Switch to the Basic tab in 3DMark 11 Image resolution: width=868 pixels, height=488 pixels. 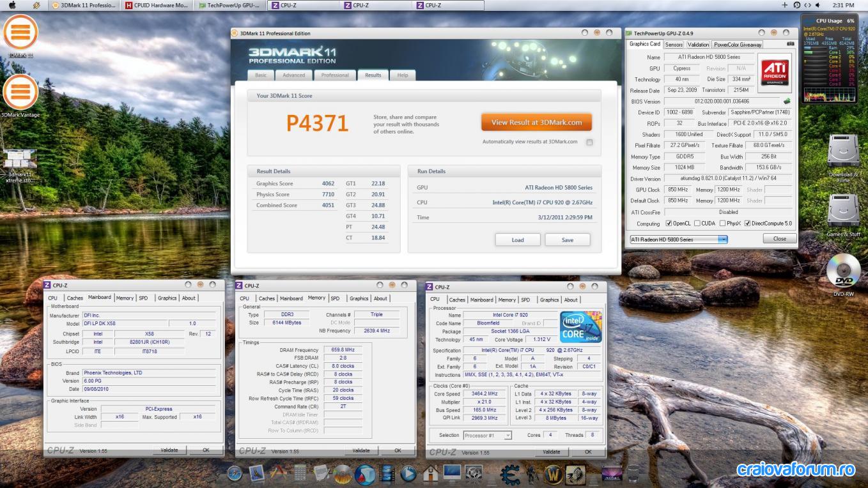click(261, 75)
